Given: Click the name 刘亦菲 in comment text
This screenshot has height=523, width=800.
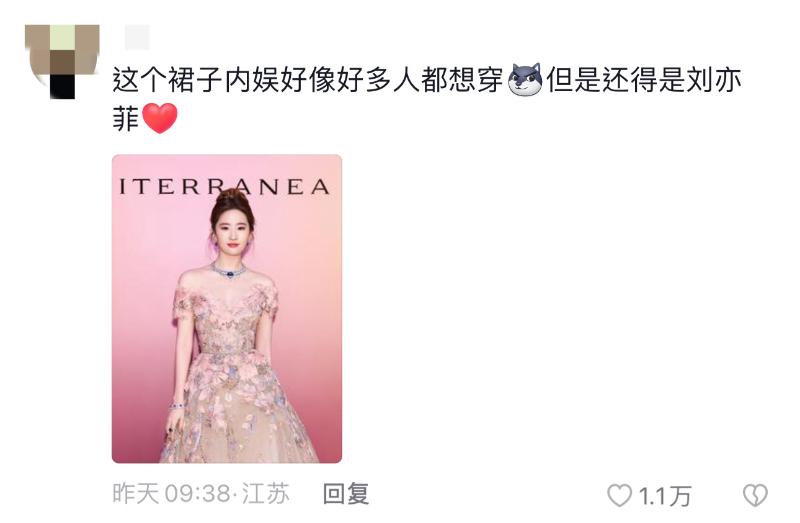Looking at the screenshot, I should pyautogui.click(x=713, y=81).
